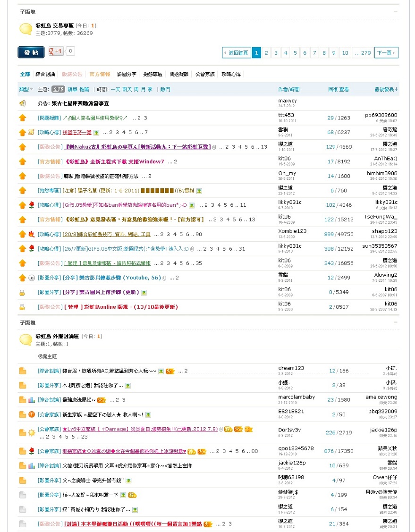The image size is (415, 532).
Task: Click play icon beside 樂古影片轉載步驟 thread
Action: (32, 278)
